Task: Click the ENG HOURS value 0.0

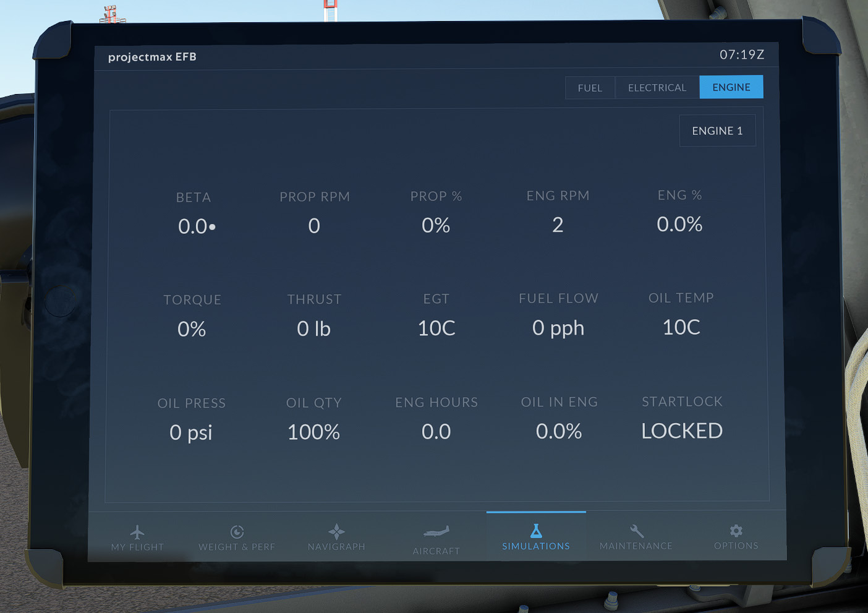Action: [x=436, y=431]
